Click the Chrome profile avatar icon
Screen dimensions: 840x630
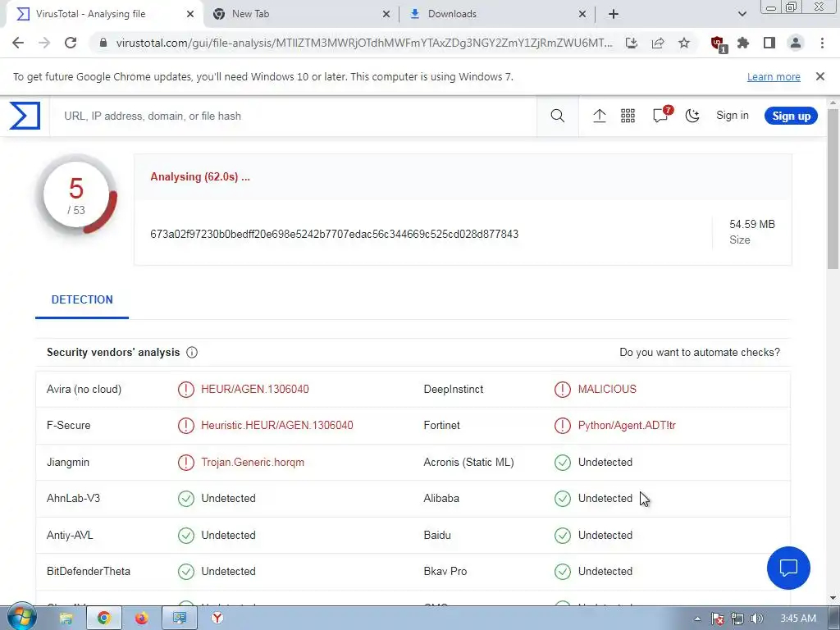pos(796,43)
